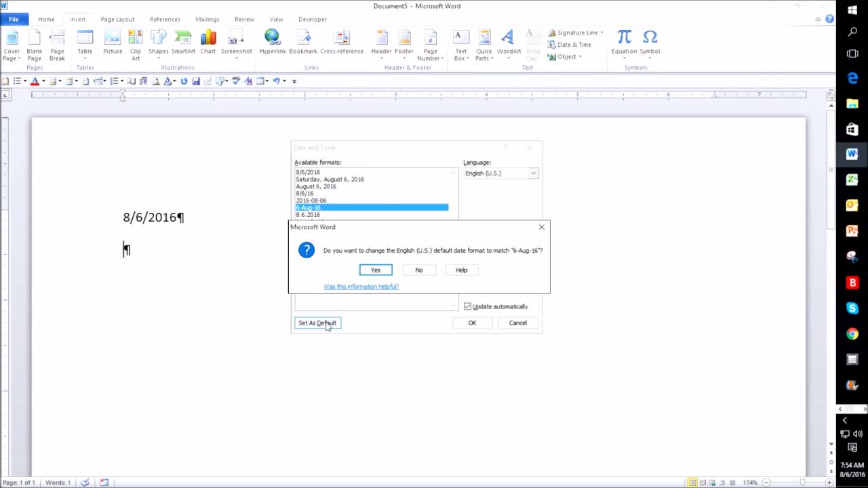Insert a Hyperlink
This screenshot has height=488, width=868.
pos(273,42)
